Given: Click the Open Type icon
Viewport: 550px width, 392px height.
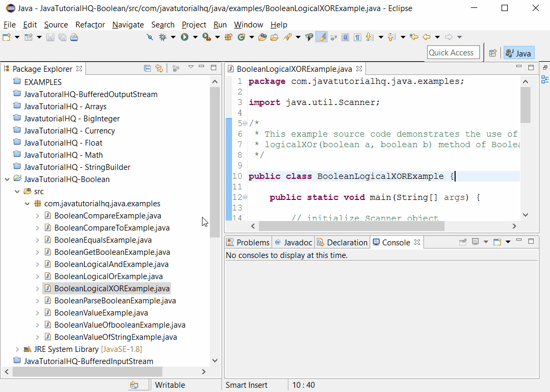Looking at the screenshot, I should click(263, 37).
